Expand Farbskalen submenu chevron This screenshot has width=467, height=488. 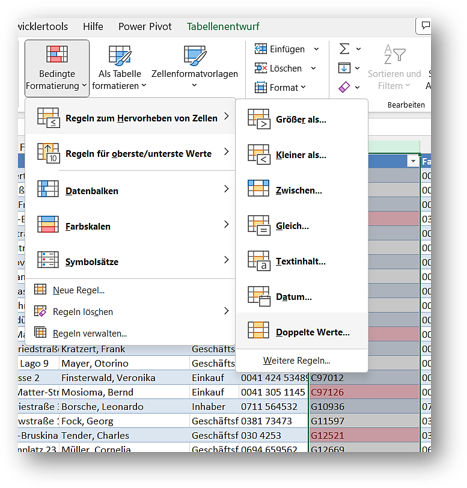coord(226,224)
